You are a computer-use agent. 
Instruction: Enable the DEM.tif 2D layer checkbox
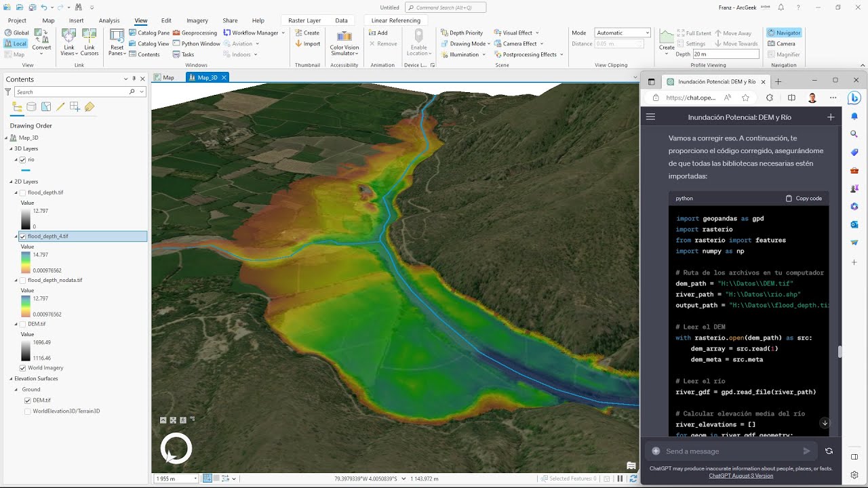23,324
